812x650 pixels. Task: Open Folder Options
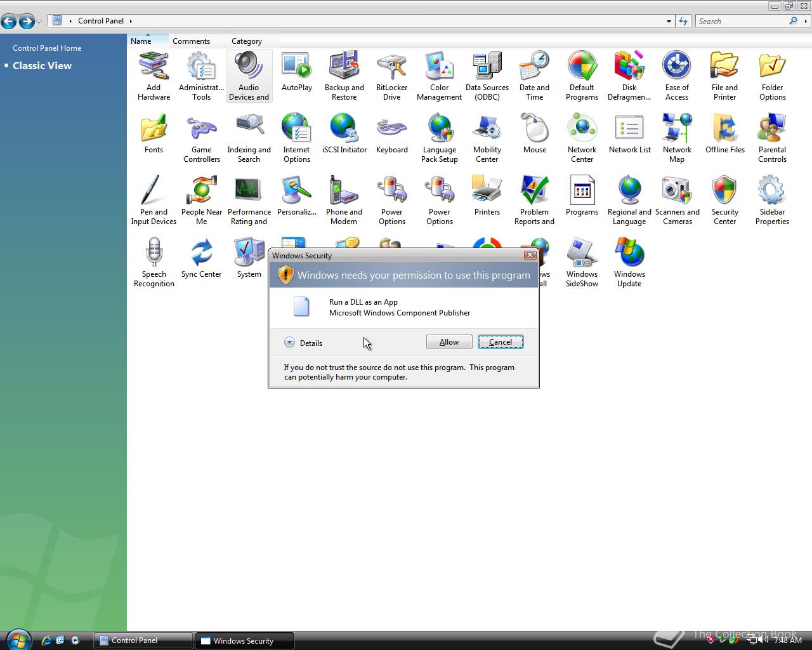point(772,76)
